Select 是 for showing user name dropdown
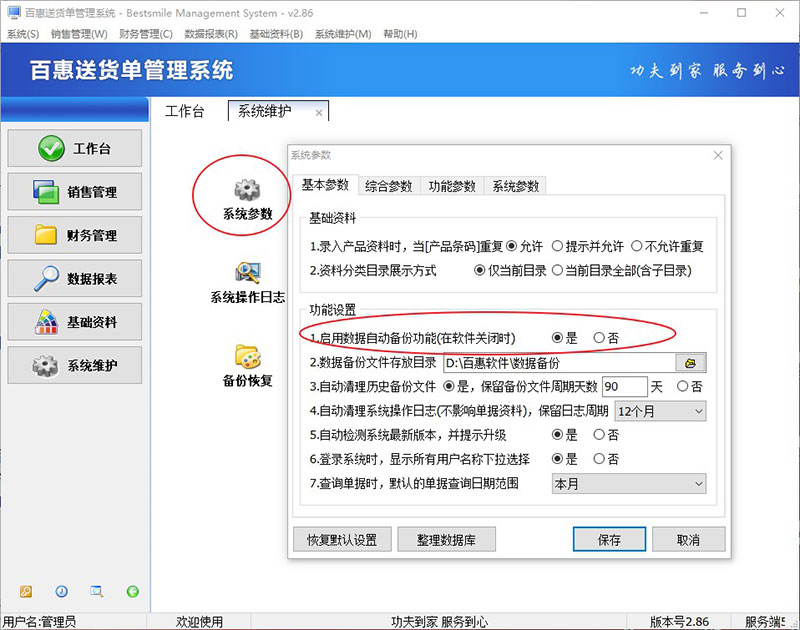 pos(565,459)
